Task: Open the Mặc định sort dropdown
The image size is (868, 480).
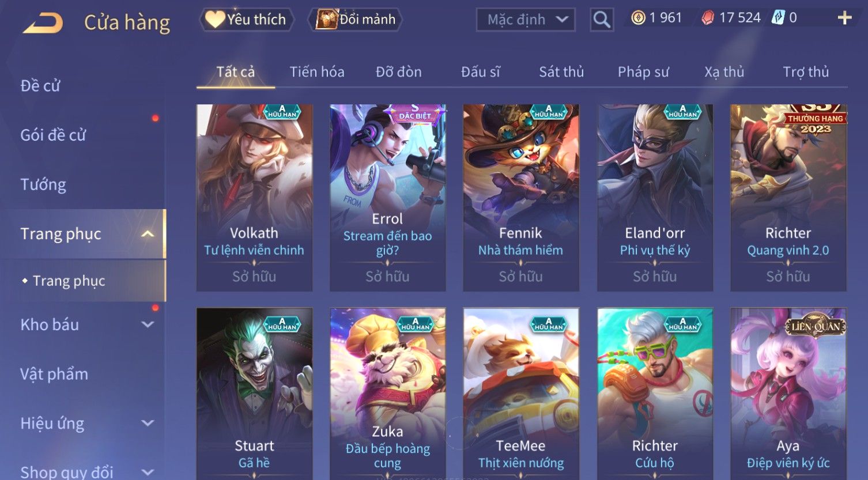Action: coord(526,20)
